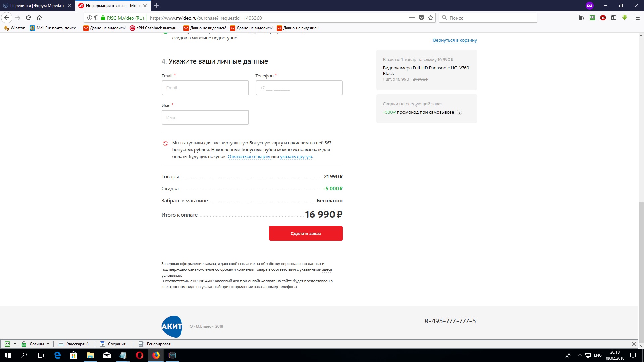
Task: Click Сделать заказ button
Action: [306, 233]
